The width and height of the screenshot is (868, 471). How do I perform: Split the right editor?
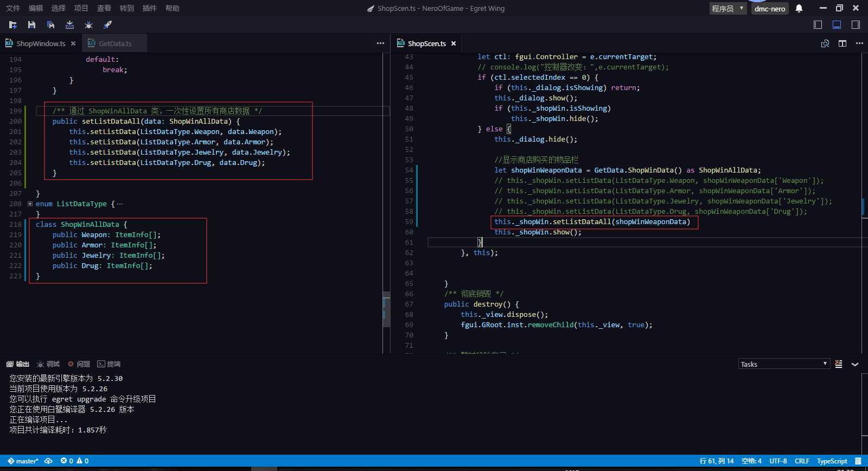843,43
